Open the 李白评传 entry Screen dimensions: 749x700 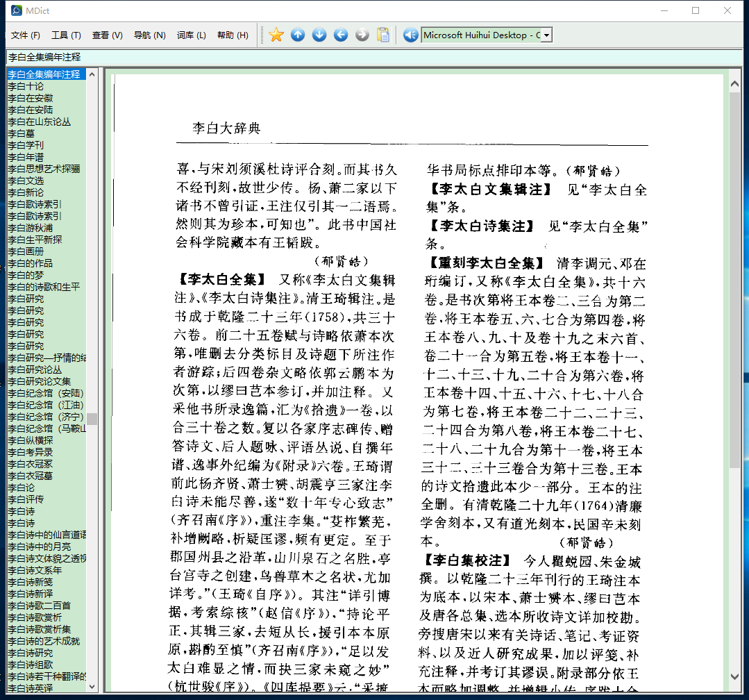[26, 499]
